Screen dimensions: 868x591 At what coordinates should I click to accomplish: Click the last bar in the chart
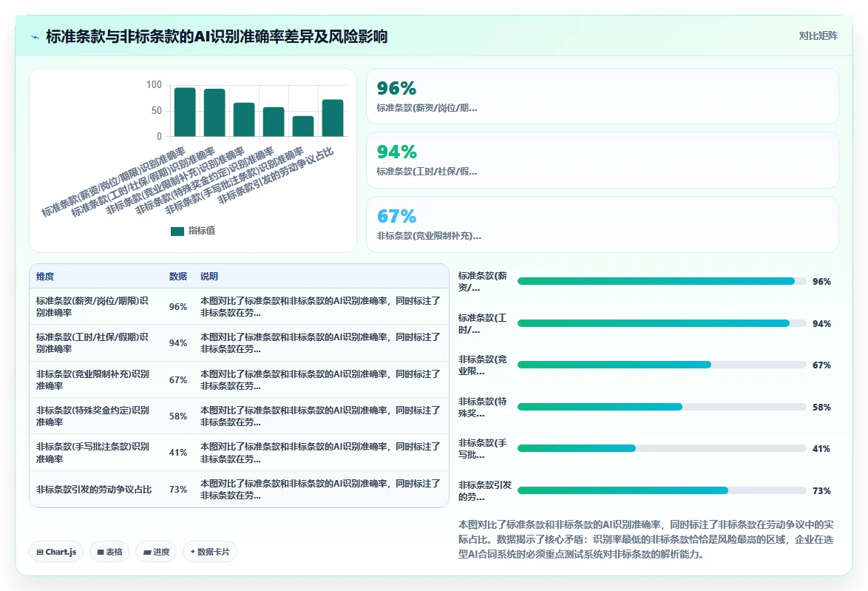[333, 118]
